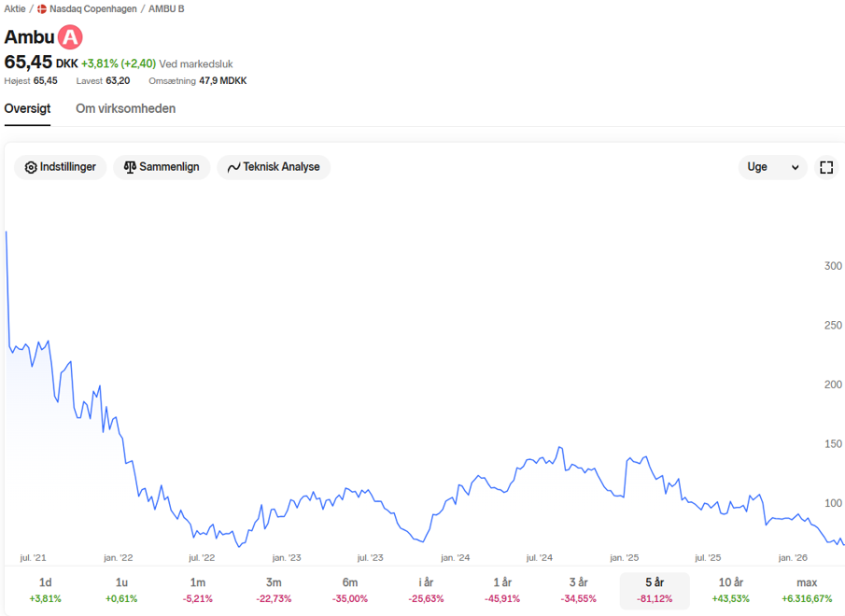Open chart Indstillinger settings
Screen dimensions: 845x616
[x=61, y=167]
